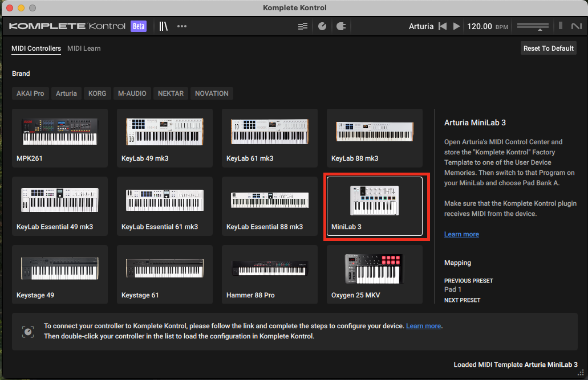Screen dimensions: 588x380
Task: Select the KeyLab 49 mk3 controller
Action: pyautogui.click(x=165, y=138)
